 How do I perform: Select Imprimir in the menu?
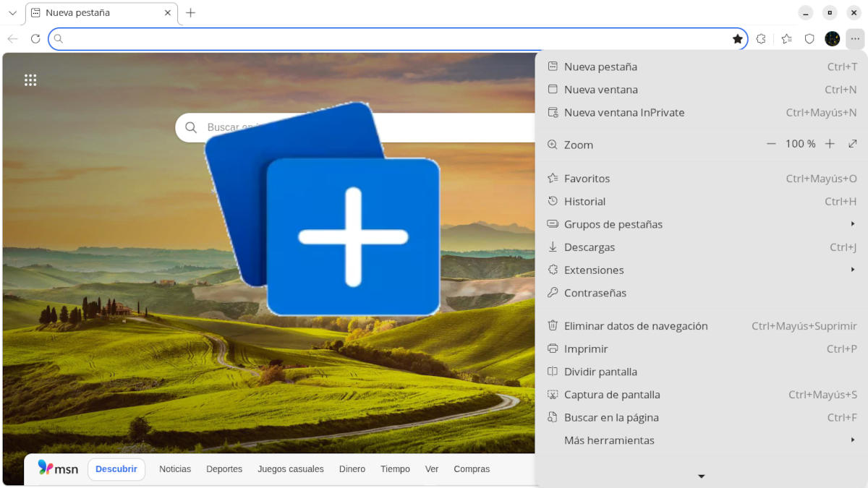tap(702, 349)
